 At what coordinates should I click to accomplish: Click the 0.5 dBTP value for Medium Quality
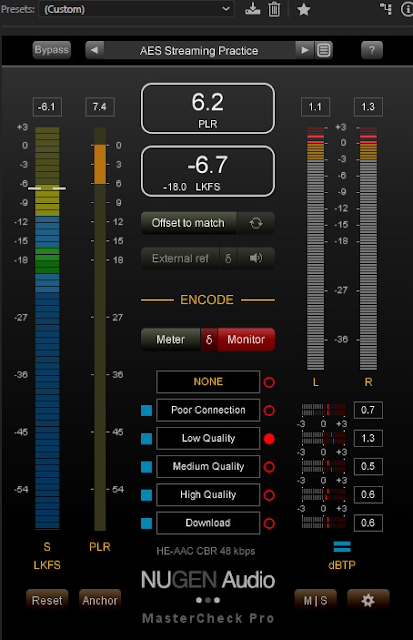368,466
